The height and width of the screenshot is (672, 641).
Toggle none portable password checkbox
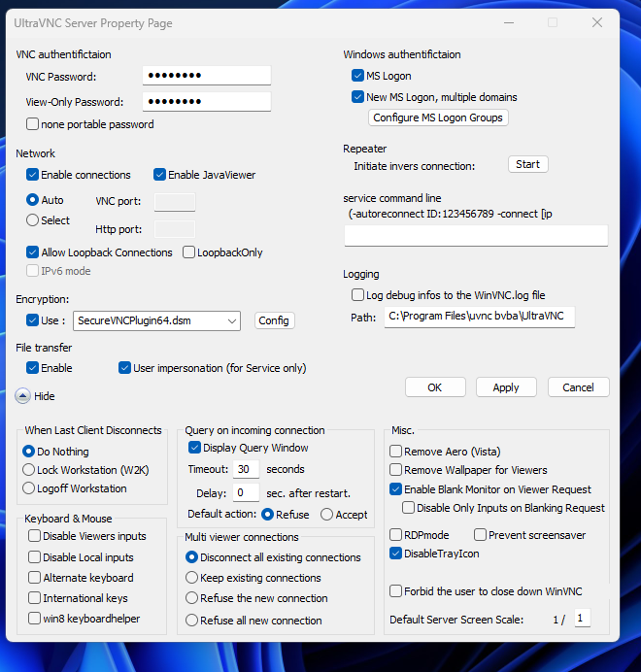click(x=33, y=124)
